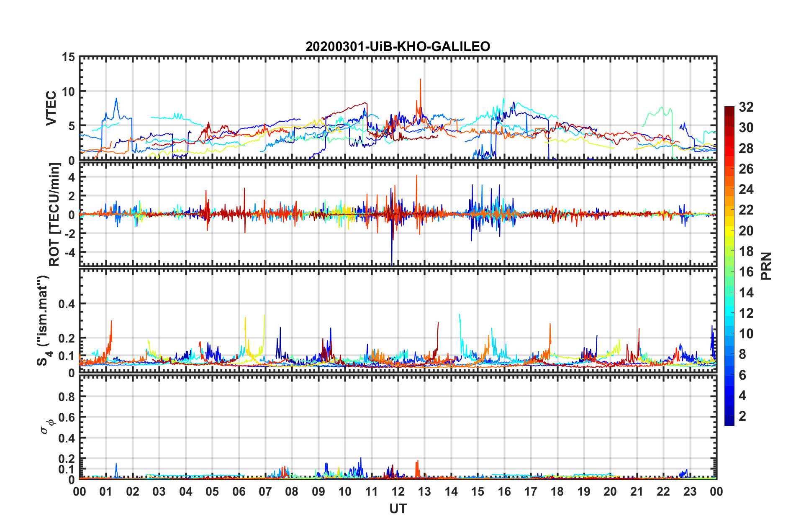This screenshot has height=532, width=796.
Task: Click the UT axis hour label 11
Action: coord(372,491)
